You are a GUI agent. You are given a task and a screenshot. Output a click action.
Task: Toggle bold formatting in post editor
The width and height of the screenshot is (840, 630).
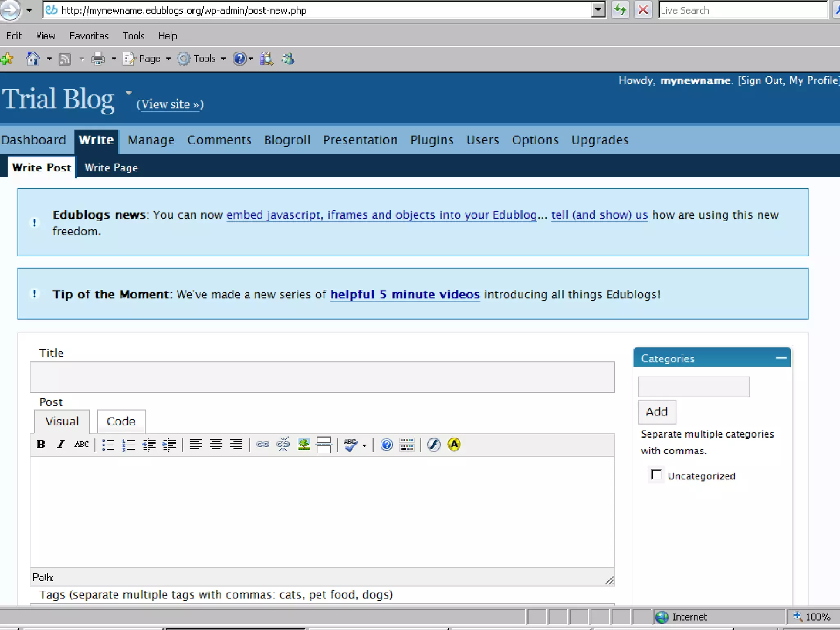[41, 444]
